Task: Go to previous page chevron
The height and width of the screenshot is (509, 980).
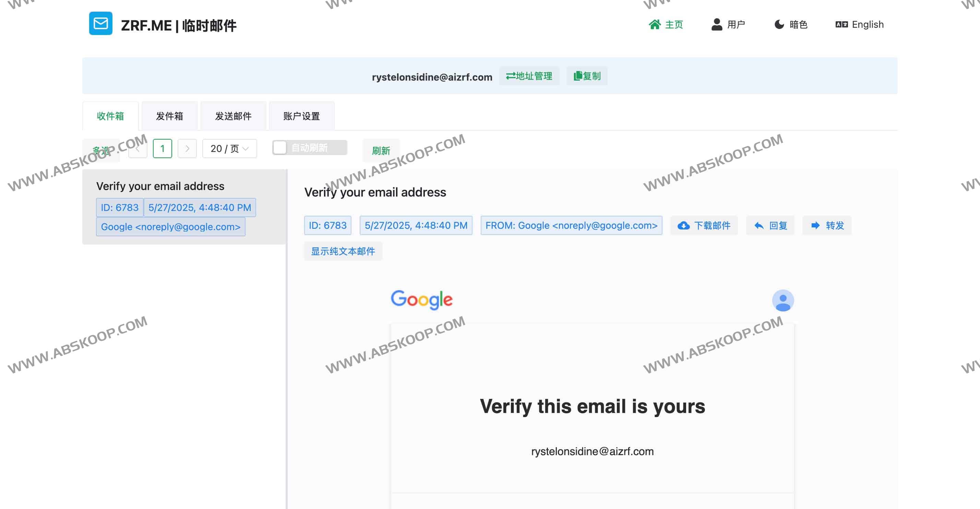Action: click(138, 149)
